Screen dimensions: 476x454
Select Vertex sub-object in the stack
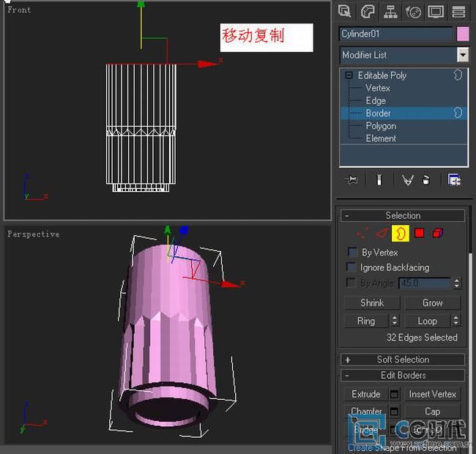pyautogui.click(x=378, y=88)
